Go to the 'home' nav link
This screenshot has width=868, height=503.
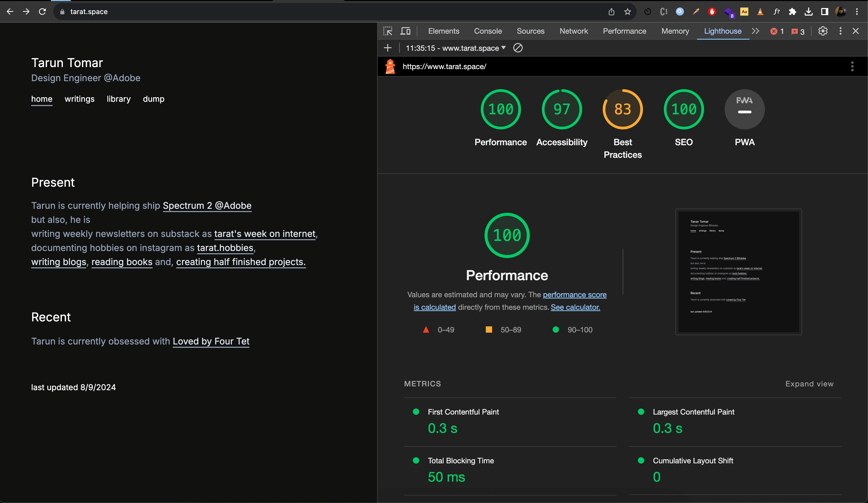(42, 99)
